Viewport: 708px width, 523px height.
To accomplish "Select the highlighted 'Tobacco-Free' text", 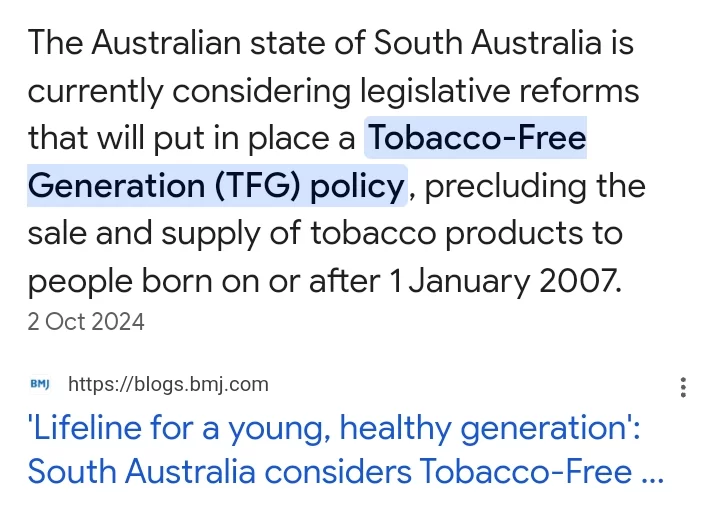I will pos(476,138).
